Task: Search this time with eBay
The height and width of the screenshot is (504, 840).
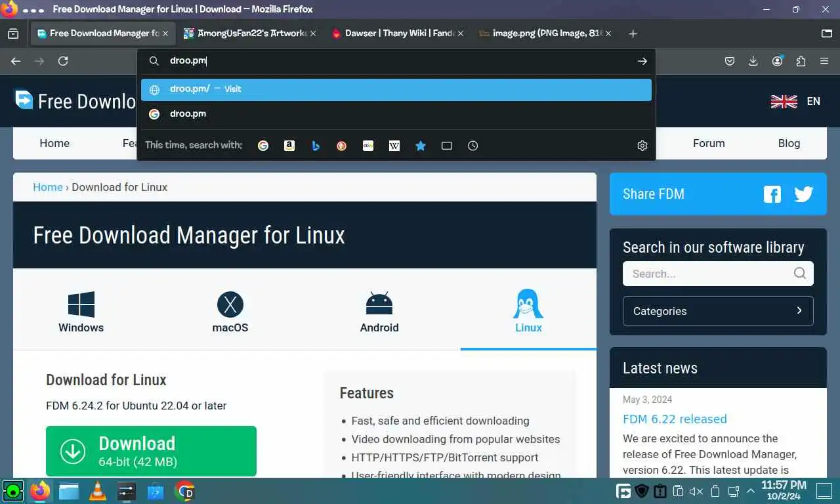Action: (368, 146)
